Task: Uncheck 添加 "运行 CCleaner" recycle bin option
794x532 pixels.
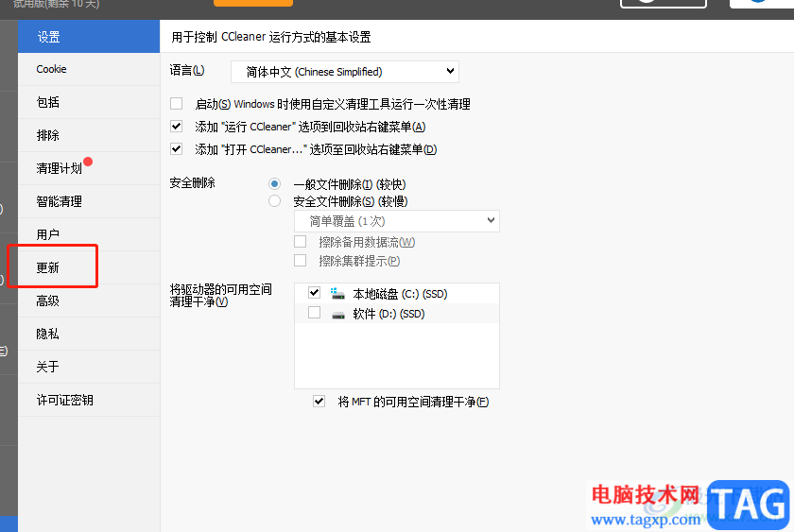Action: (x=176, y=126)
